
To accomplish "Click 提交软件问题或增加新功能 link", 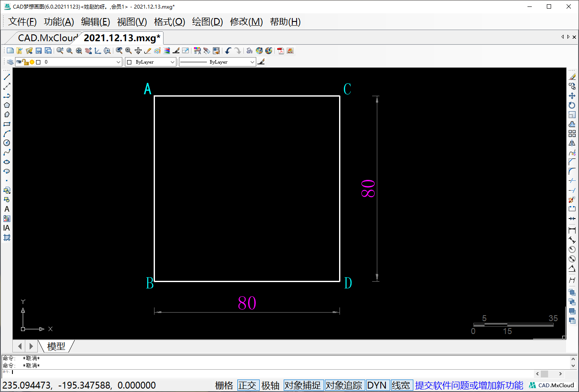I will pyautogui.click(x=469, y=386).
